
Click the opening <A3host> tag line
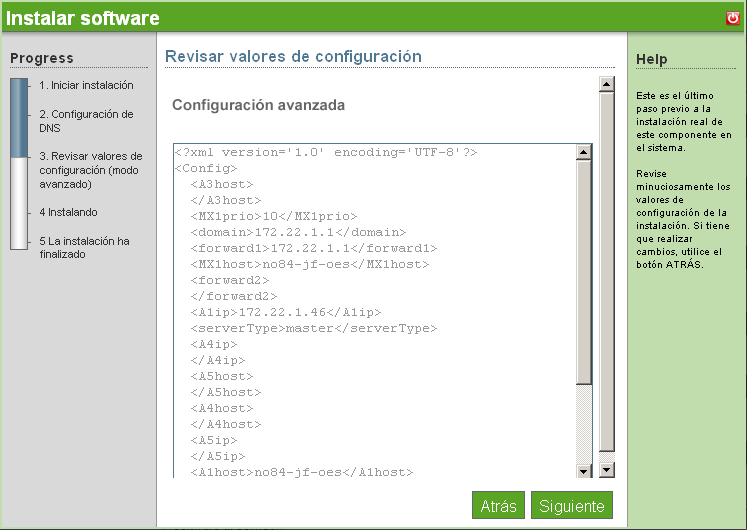[x=222, y=184]
